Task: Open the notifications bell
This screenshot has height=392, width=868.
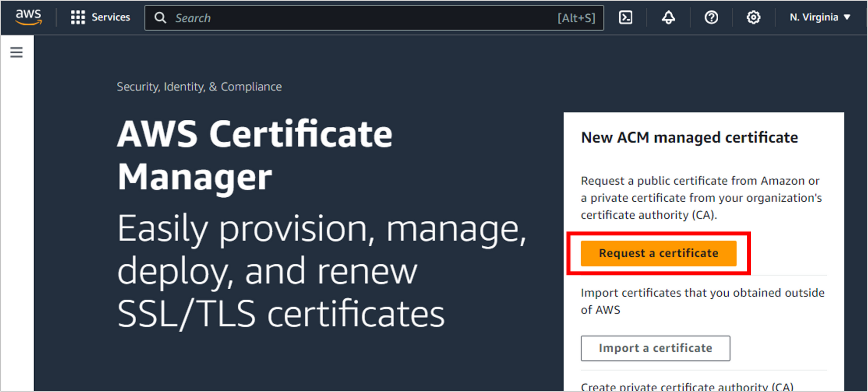Action: 668,17
